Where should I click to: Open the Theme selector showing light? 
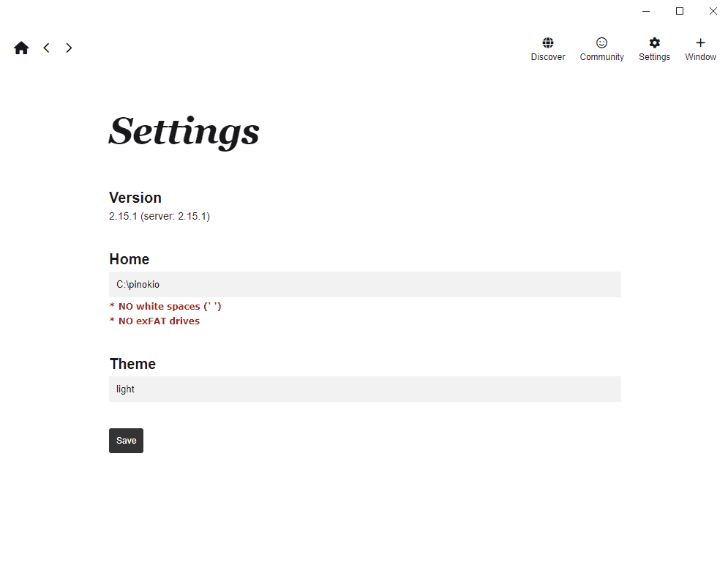point(365,389)
